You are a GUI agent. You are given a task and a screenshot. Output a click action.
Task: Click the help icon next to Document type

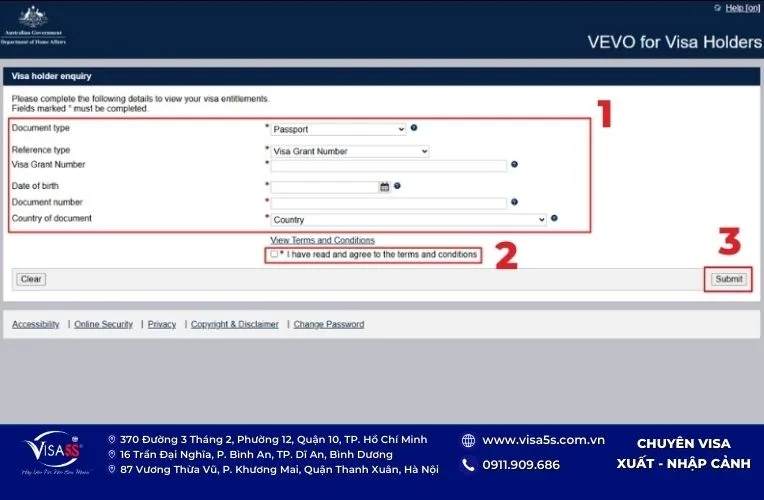coord(414,128)
